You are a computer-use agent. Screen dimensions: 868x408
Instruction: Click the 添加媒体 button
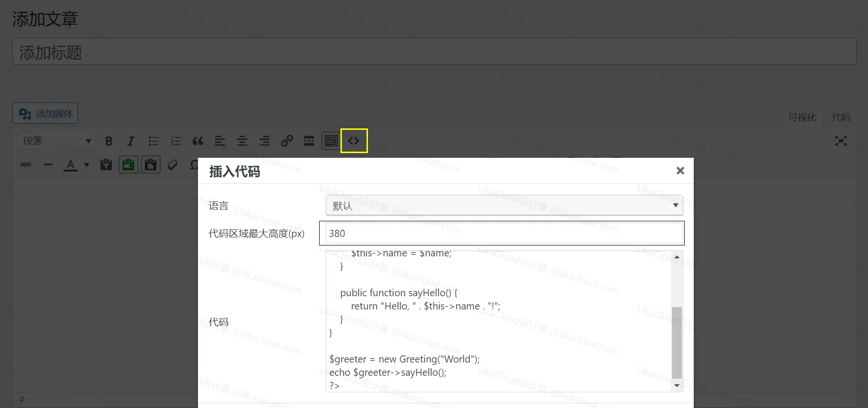(45, 114)
